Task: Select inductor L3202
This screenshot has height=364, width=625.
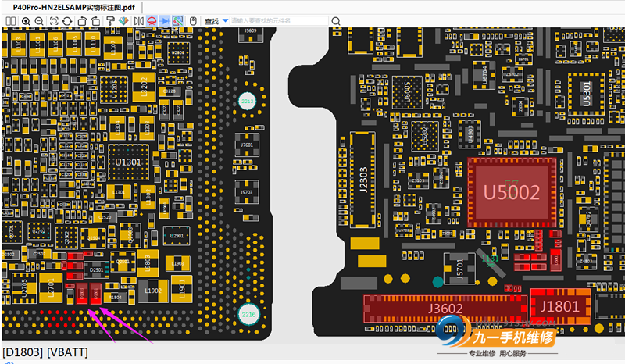Action: 144,87
